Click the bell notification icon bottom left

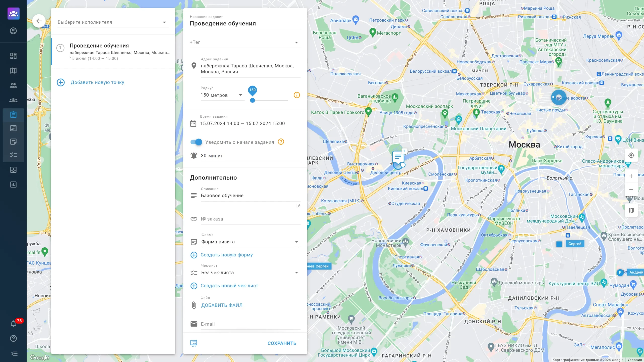13,324
